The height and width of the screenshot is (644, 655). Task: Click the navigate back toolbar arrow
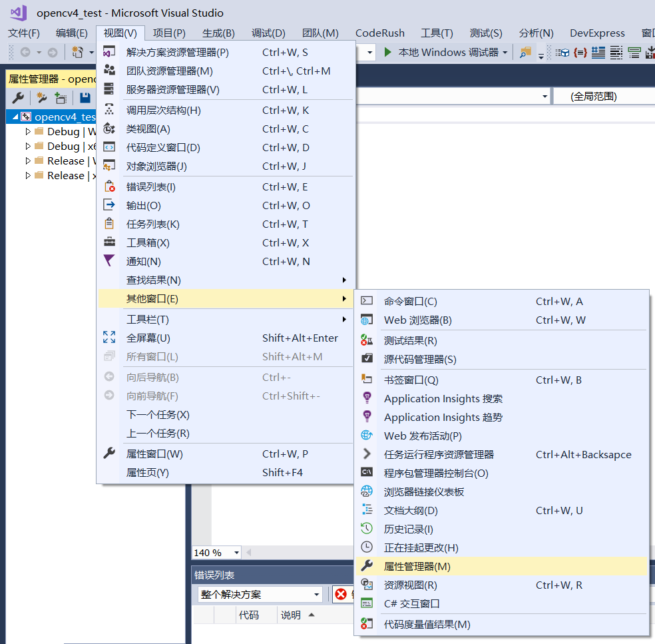pos(25,52)
